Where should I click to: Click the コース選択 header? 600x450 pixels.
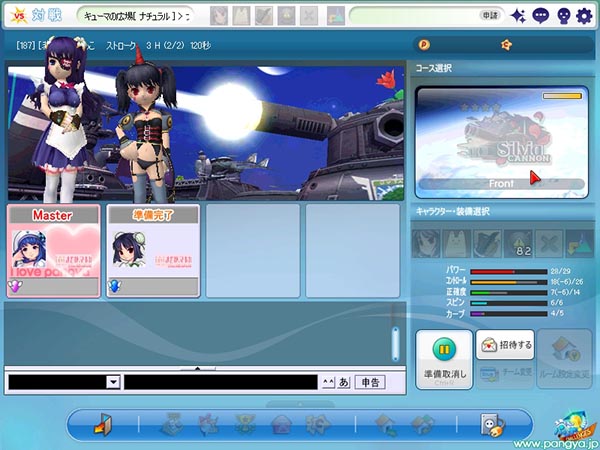[x=434, y=68]
